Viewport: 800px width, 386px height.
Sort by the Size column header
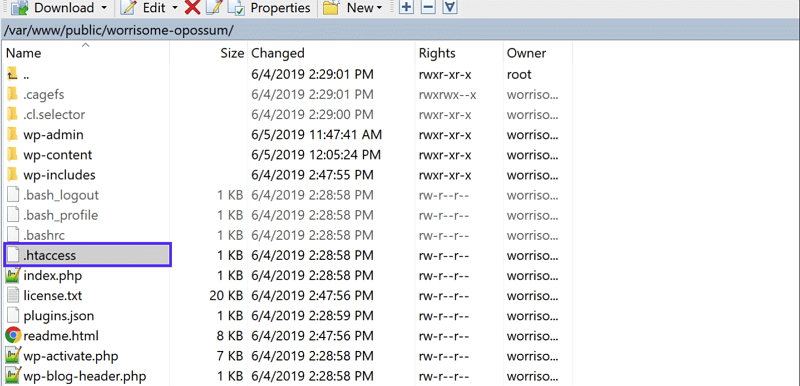tap(232, 53)
